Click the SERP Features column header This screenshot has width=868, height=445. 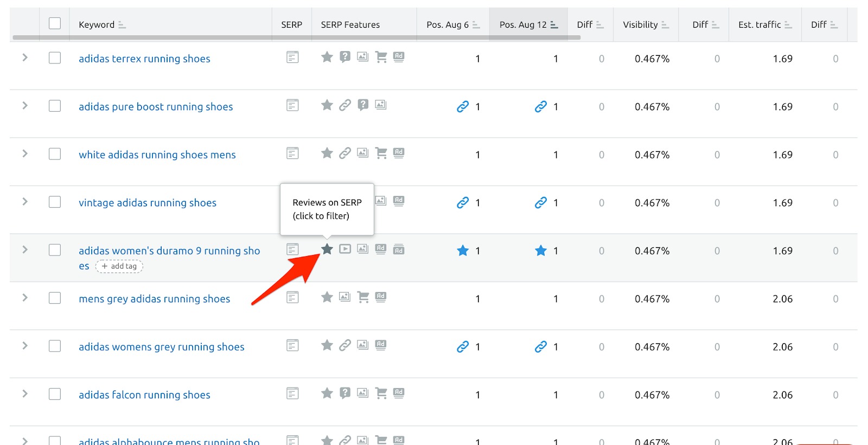(350, 24)
